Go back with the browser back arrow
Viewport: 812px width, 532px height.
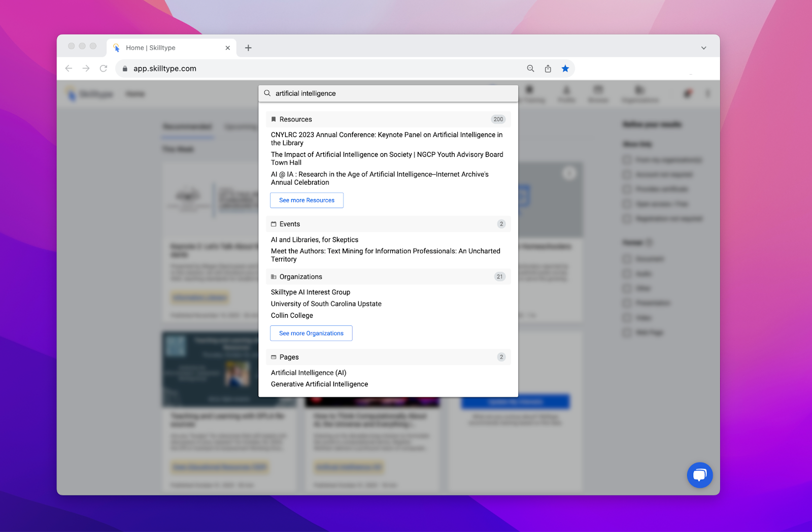pyautogui.click(x=69, y=69)
